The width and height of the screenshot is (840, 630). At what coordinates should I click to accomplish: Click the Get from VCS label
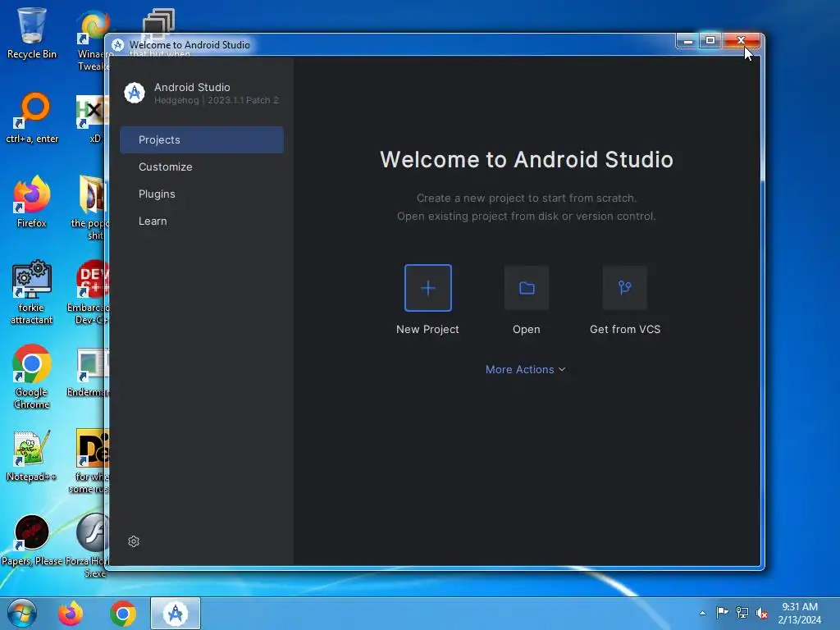pos(624,330)
